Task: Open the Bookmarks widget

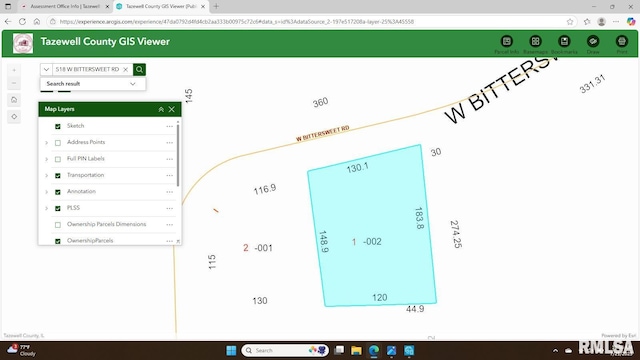Action: click(564, 42)
